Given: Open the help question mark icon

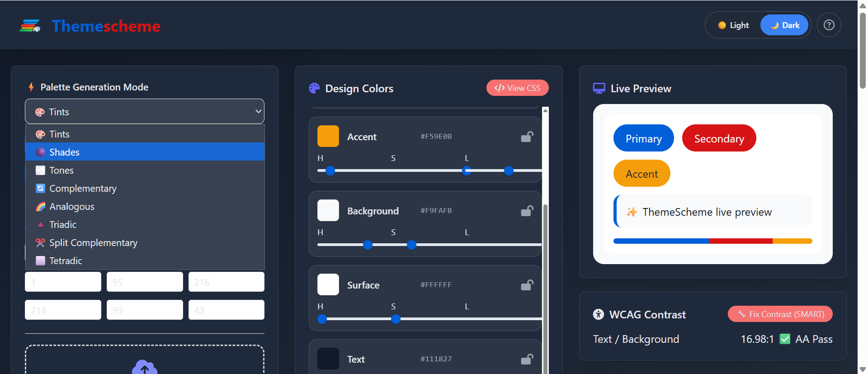Looking at the screenshot, I should [x=829, y=25].
